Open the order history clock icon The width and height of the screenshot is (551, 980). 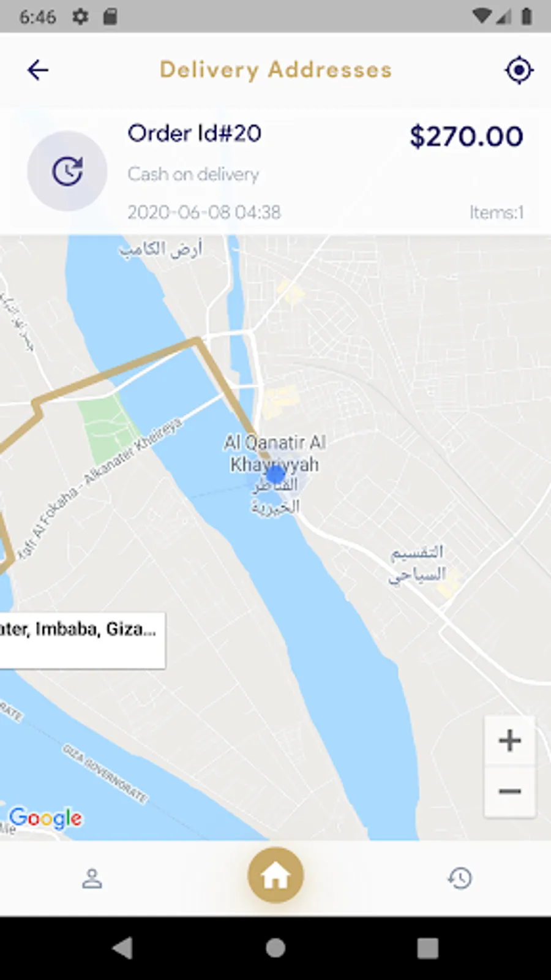(x=459, y=878)
